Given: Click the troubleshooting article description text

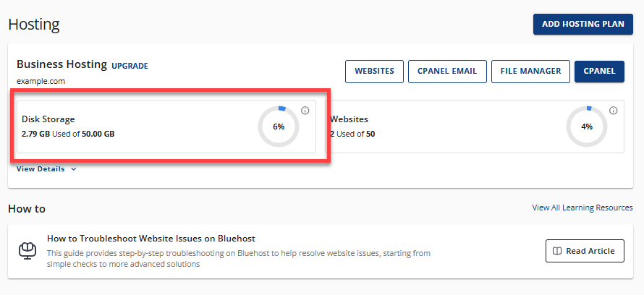Looking at the screenshot, I should point(239,259).
